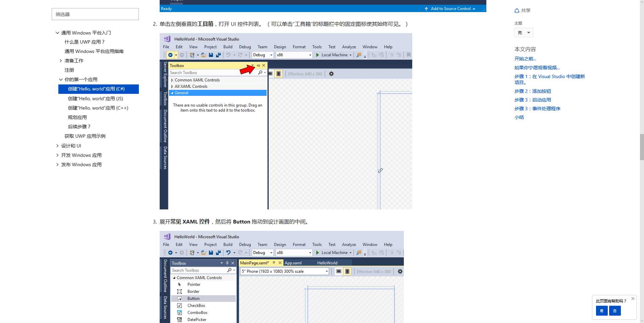The height and width of the screenshot is (323, 644).
Task: Collapse the 通用 Windows 平台入门 tree section
Action: 57,33
